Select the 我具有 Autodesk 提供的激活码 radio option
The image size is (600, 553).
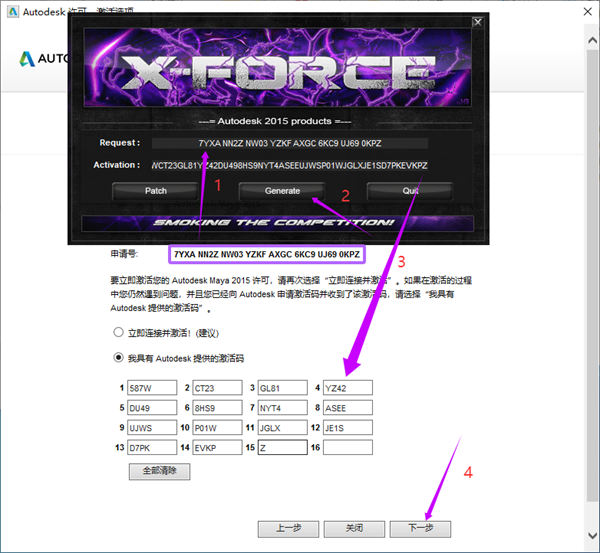119,356
